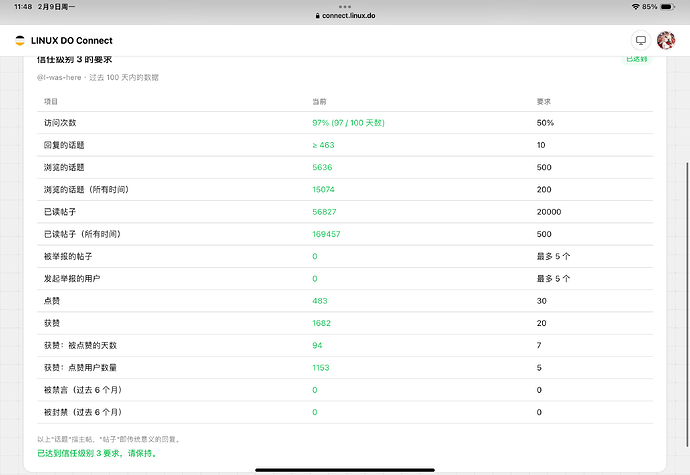Select the 回复的话题 row label
Screen dimensions: 690x475
[x=64, y=145]
